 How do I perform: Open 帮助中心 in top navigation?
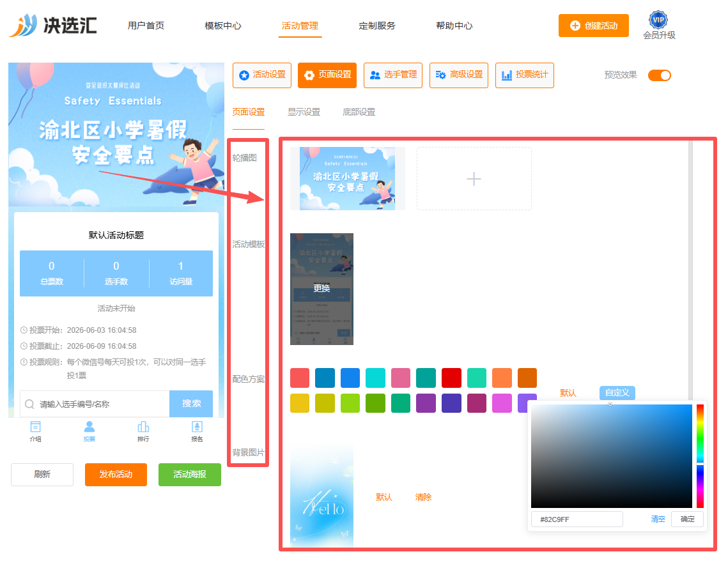(454, 26)
